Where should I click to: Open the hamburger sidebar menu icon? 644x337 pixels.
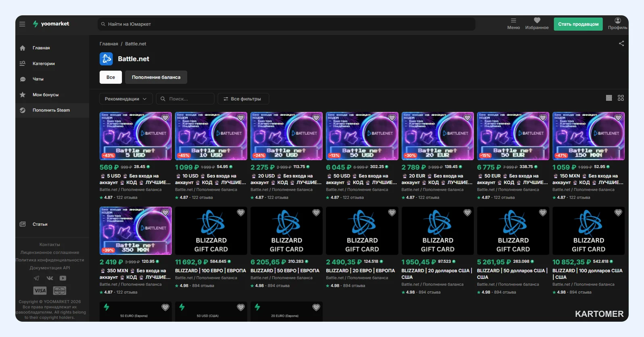pos(22,24)
